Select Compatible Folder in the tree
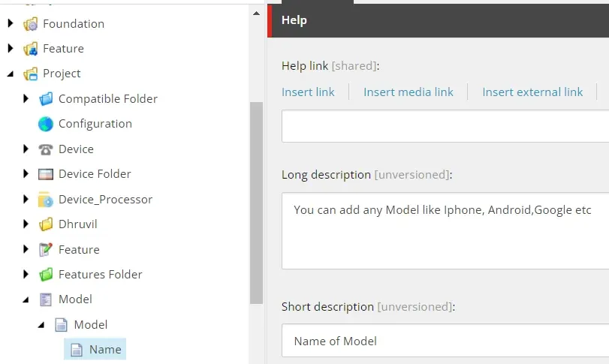The height and width of the screenshot is (364, 609). (x=108, y=99)
